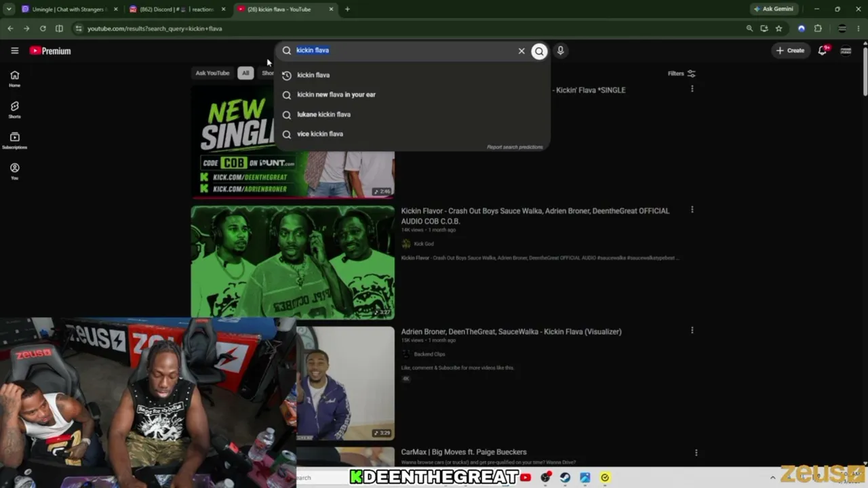Open the browser side panel icon
Screen dimensions: 868x488
(59, 28)
